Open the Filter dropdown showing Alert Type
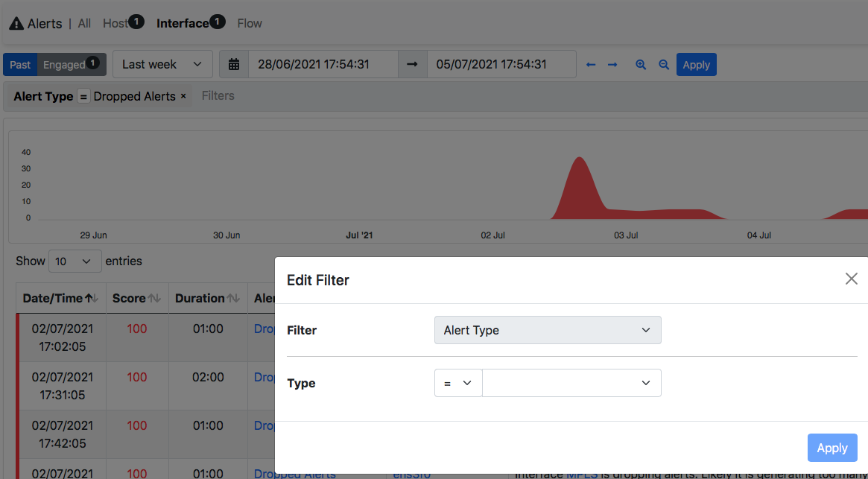Screen dimensions: 868x479 pos(548,330)
